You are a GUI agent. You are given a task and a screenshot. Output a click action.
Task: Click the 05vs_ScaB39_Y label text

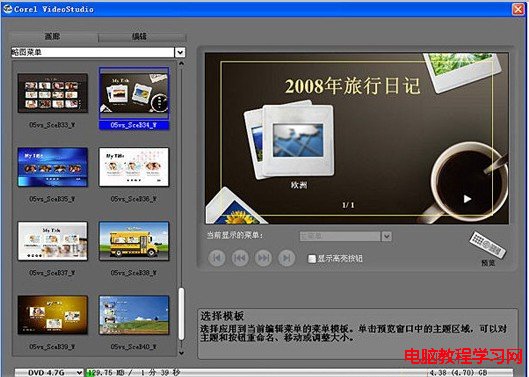(x=52, y=347)
